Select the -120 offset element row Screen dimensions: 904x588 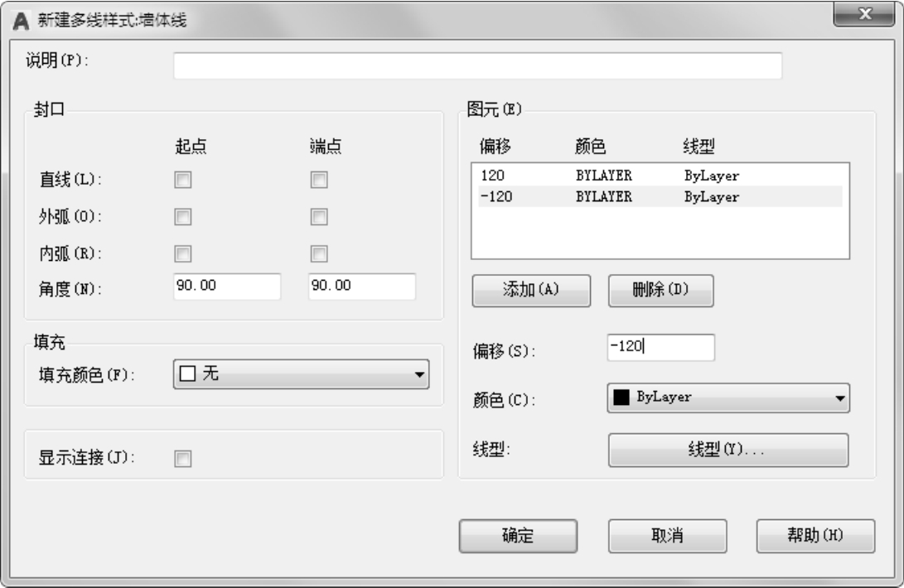pyautogui.click(x=660, y=196)
